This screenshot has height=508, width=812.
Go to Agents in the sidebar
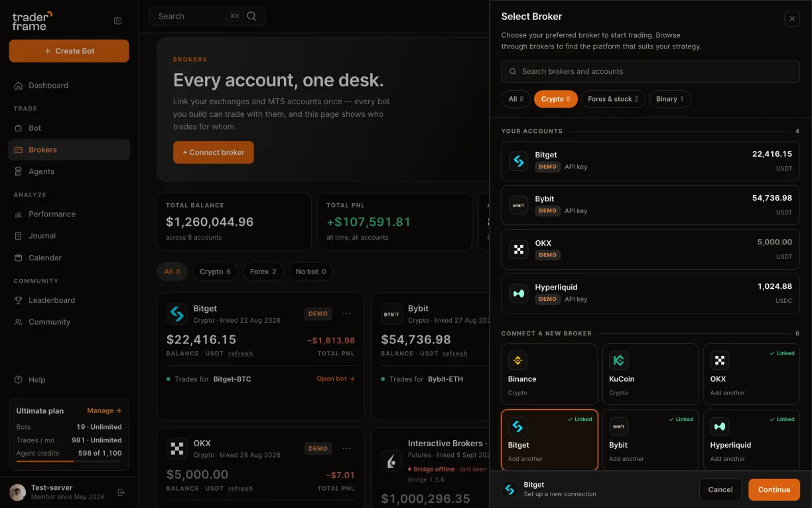click(x=69, y=171)
